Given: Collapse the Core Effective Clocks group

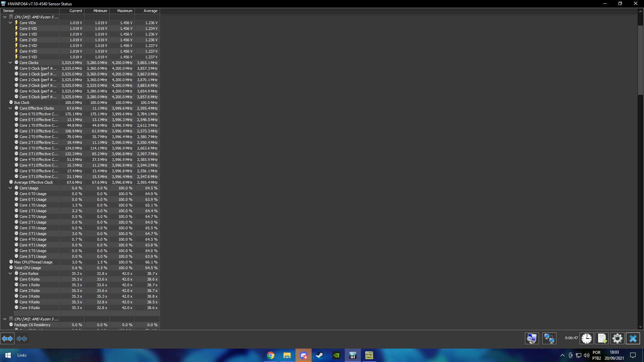Looking at the screenshot, I should (10, 108).
